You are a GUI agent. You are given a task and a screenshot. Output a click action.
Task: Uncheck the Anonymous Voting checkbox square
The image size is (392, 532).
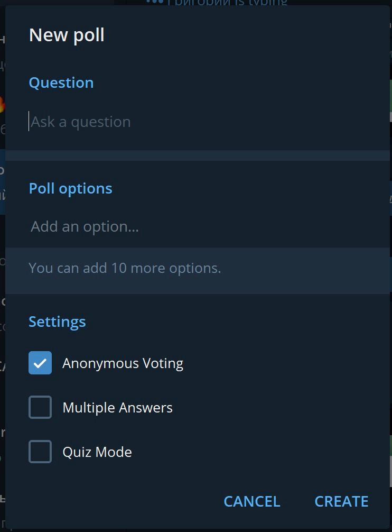(x=40, y=363)
